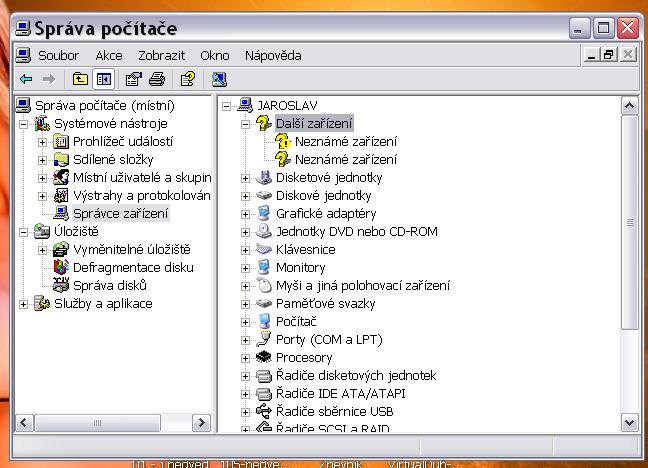This screenshot has height=468, width=648.
Task: Click the Disketové jednotky floppy icon
Action: pos(264,177)
